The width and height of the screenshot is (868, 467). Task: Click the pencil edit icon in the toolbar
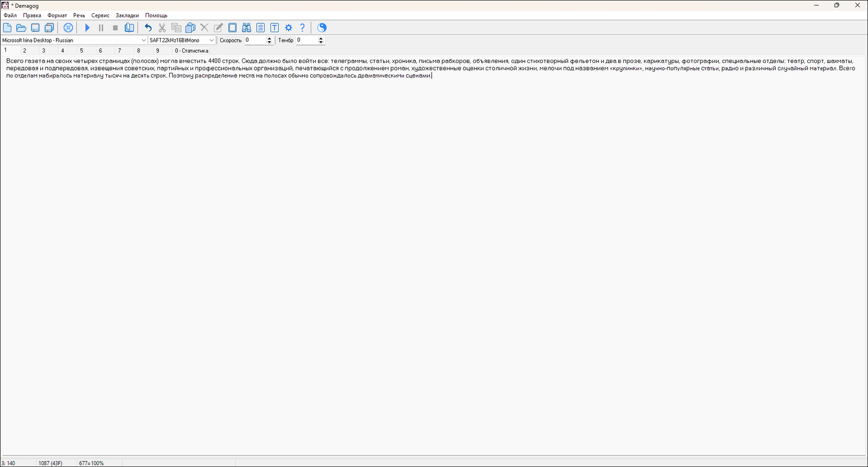click(219, 28)
